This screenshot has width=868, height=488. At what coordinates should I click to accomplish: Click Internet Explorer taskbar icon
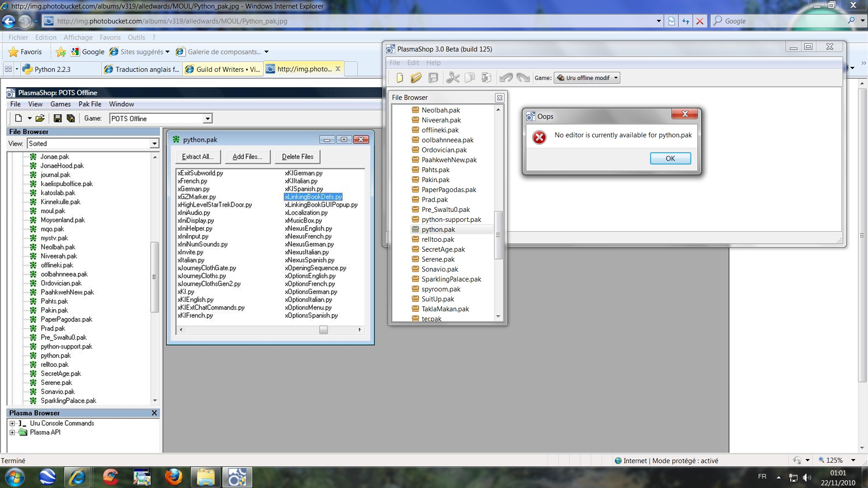[78, 477]
